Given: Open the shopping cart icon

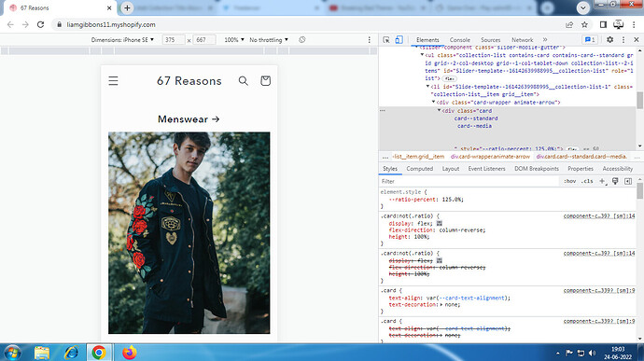Looking at the screenshot, I should 265,80.
